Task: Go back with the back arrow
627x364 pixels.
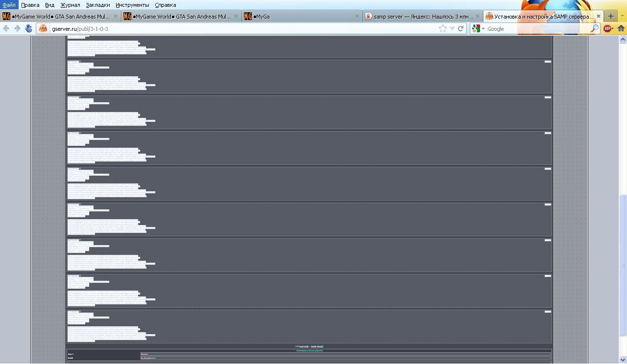Action: (6, 28)
